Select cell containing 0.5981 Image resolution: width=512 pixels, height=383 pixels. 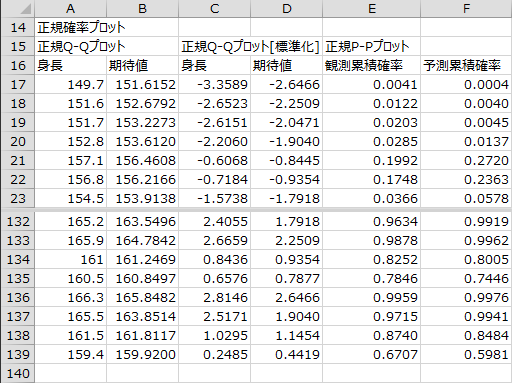(x=466, y=354)
